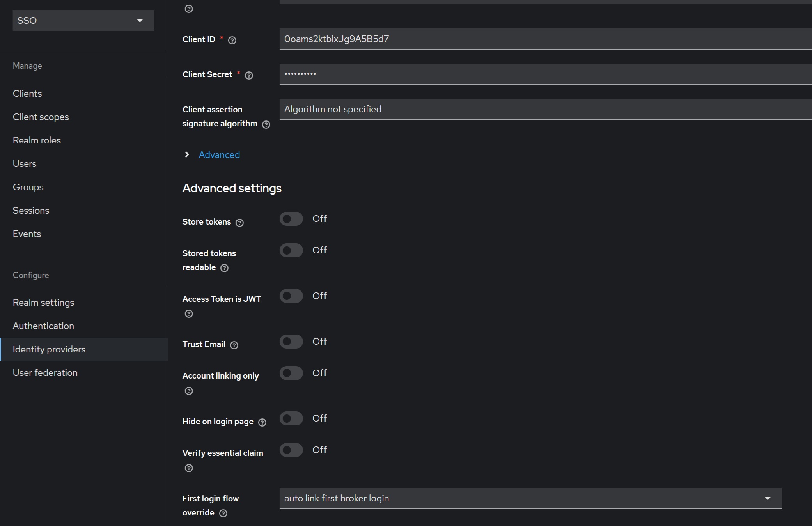Enable Account linking only

click(291, 373)
